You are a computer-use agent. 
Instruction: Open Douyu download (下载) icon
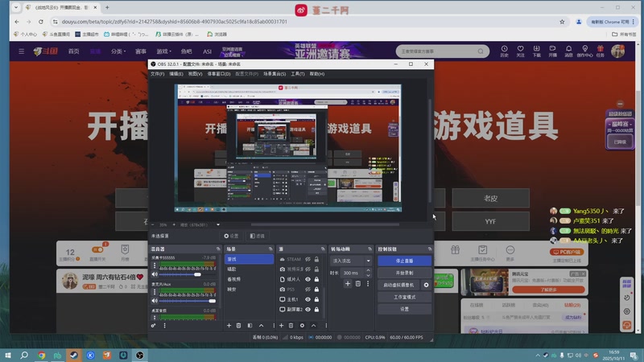(x=536, y=51)
